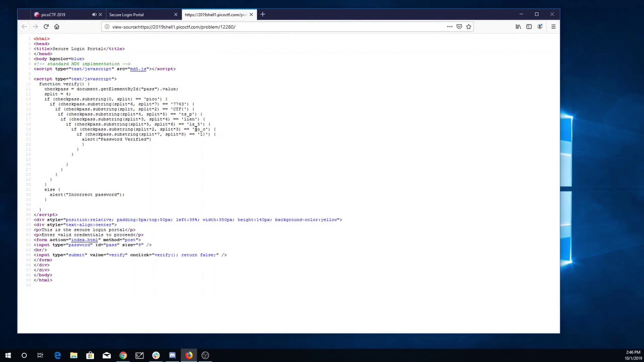Focus Firefox from the taskbar
This screenshot has height=362, width=644.
click(189, 355)
